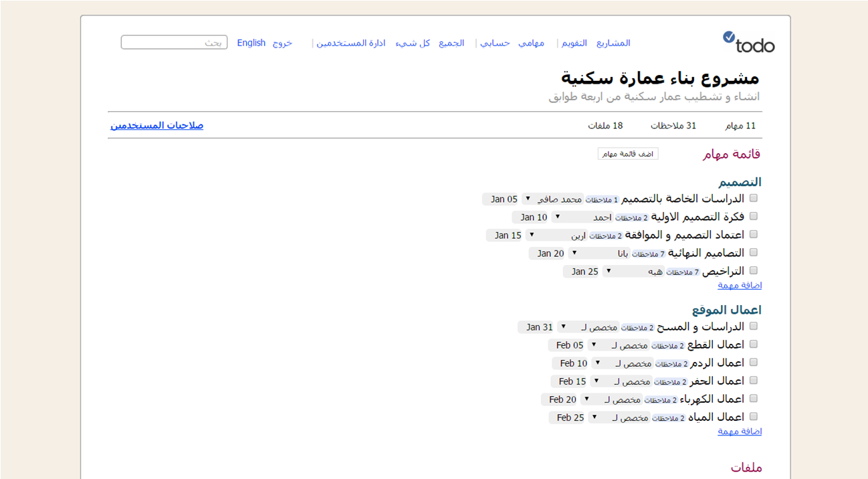
Task: Open assignee dropdown for اعتماد التصميم و الموافقة
Action: click(531, 235)
